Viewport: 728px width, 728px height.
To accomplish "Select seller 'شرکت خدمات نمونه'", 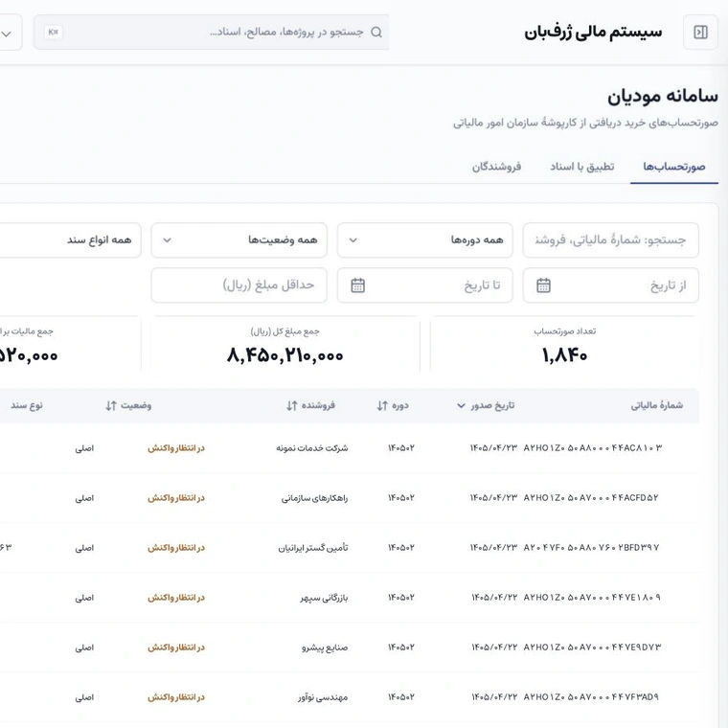I will coord(312,448).
